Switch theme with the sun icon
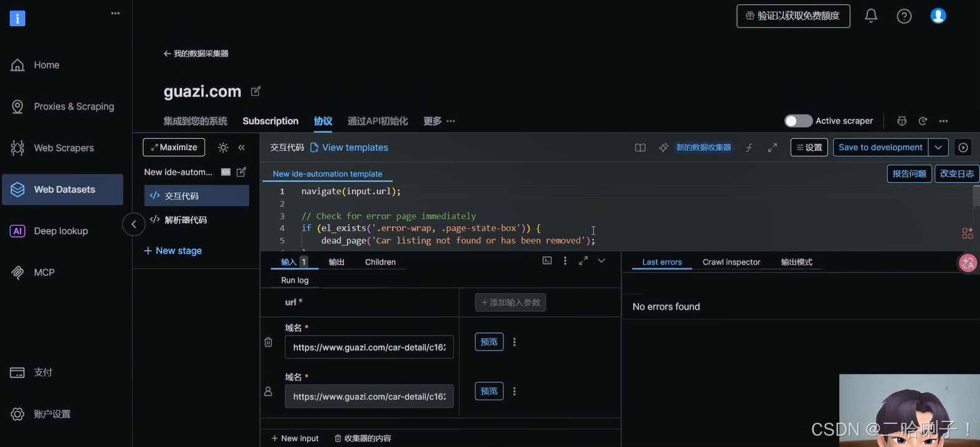Screen dimensions: 980x447 click(223, 148)
